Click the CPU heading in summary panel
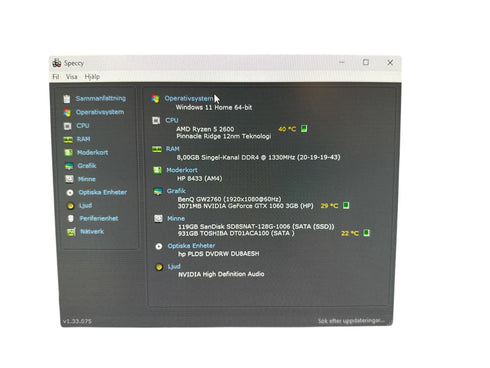Image resolution: width=490 pixels, height=368 pixels. pos(172,120)
